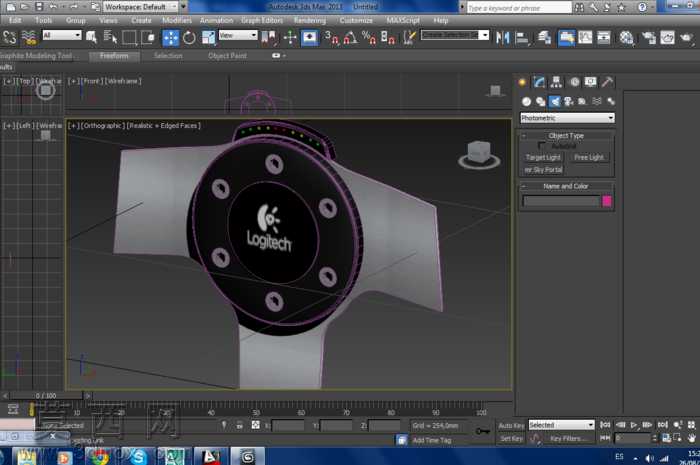Toggle the Angle Snap button
This screenshot has height=465, width=700.
click(350, 37)
